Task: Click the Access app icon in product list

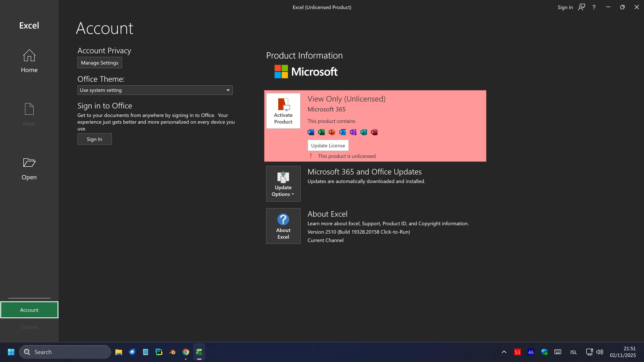Action: pyautogui.click(x=374, y=132)
